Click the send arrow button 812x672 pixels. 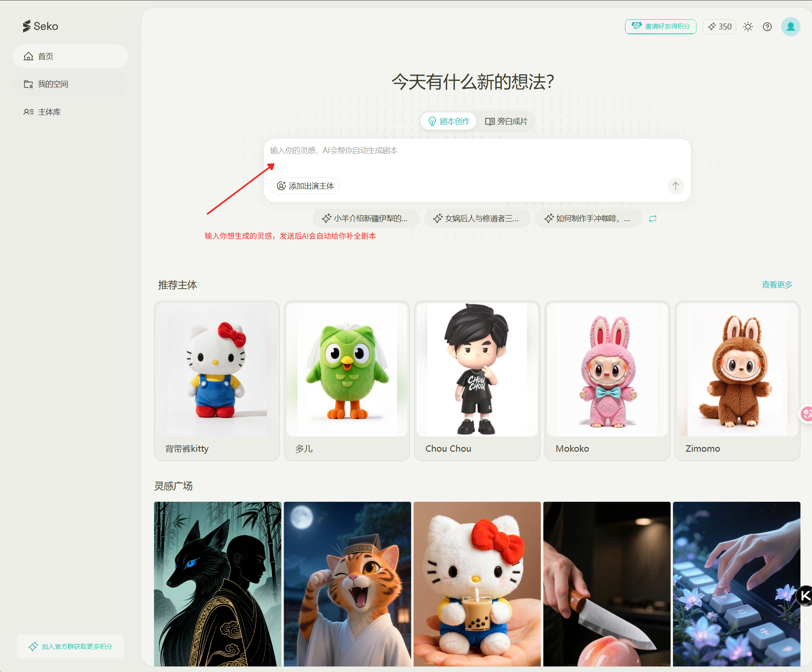676,186
